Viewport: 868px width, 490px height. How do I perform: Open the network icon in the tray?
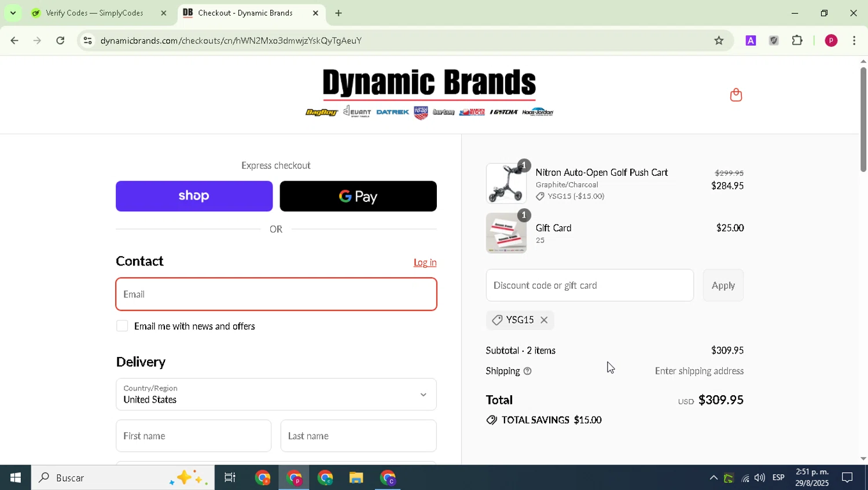click(745, 478)
